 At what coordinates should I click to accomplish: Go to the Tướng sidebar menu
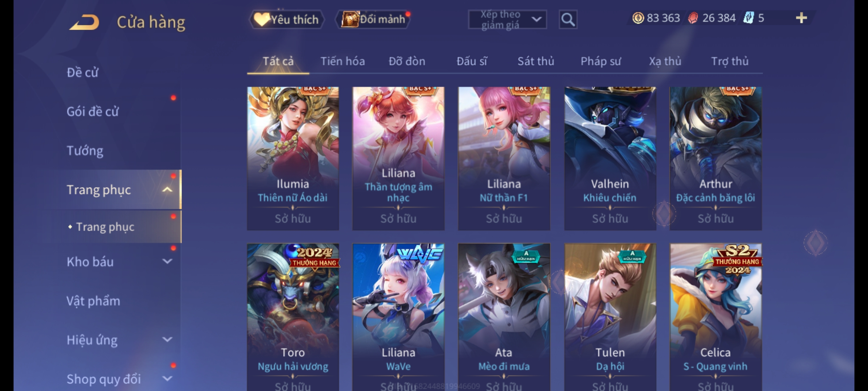[x=85, y=151]
